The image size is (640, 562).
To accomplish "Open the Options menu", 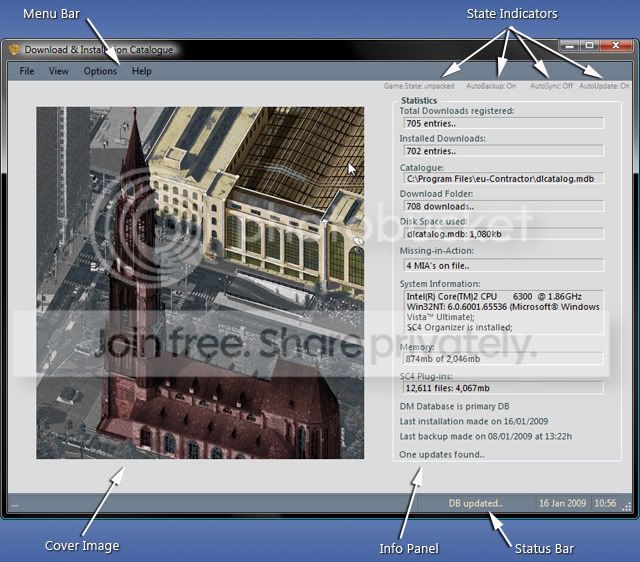I will 100,71.
